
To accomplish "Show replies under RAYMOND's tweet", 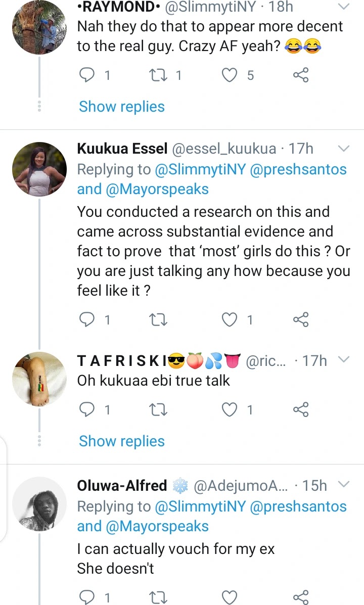I will point(122,107).
